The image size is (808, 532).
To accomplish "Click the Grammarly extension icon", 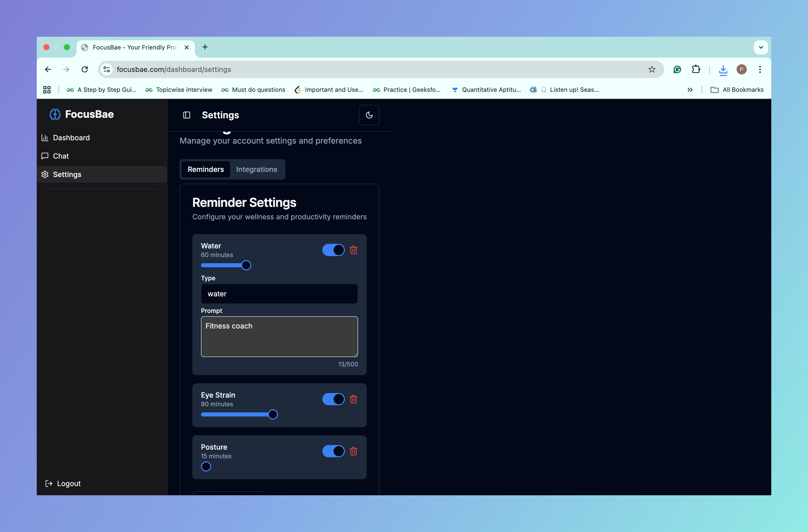I will tap(677, 69).
